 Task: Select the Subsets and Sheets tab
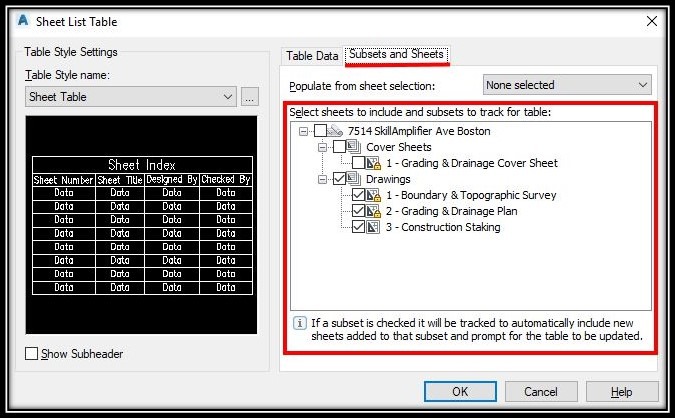[x=396, y=55]
